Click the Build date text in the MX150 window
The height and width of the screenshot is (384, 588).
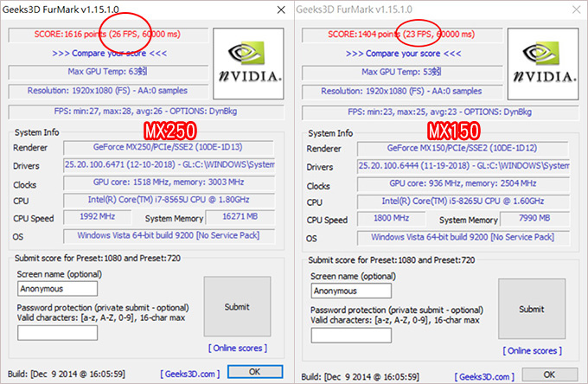point(360,376)
